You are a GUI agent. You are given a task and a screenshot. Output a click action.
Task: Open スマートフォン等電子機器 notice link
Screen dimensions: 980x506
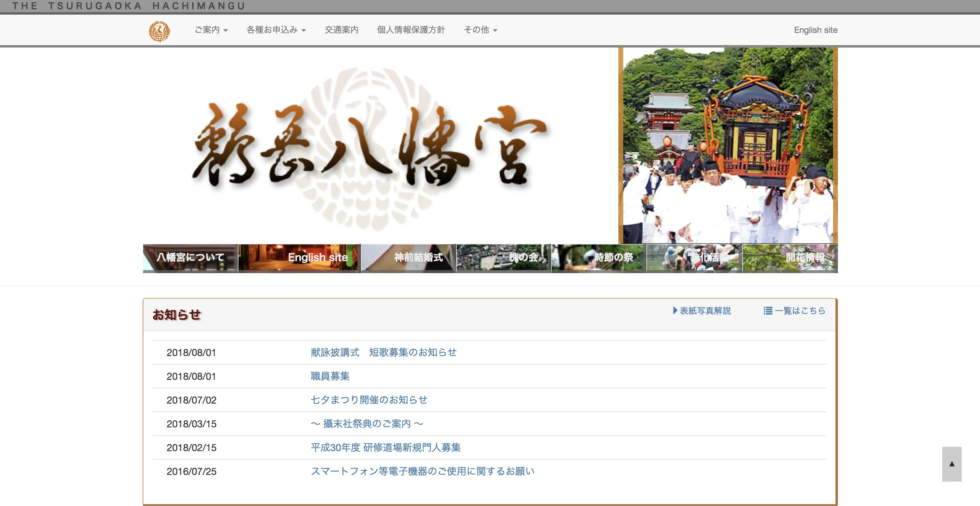click(423, 471)
